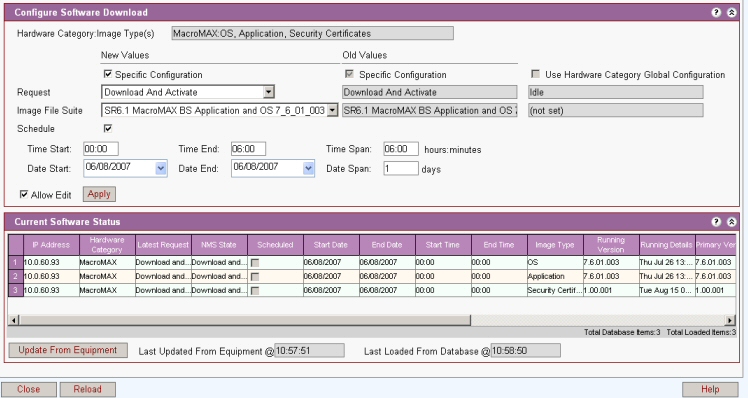
Task: Click the (not set) global image field
Action: [615, 111]
